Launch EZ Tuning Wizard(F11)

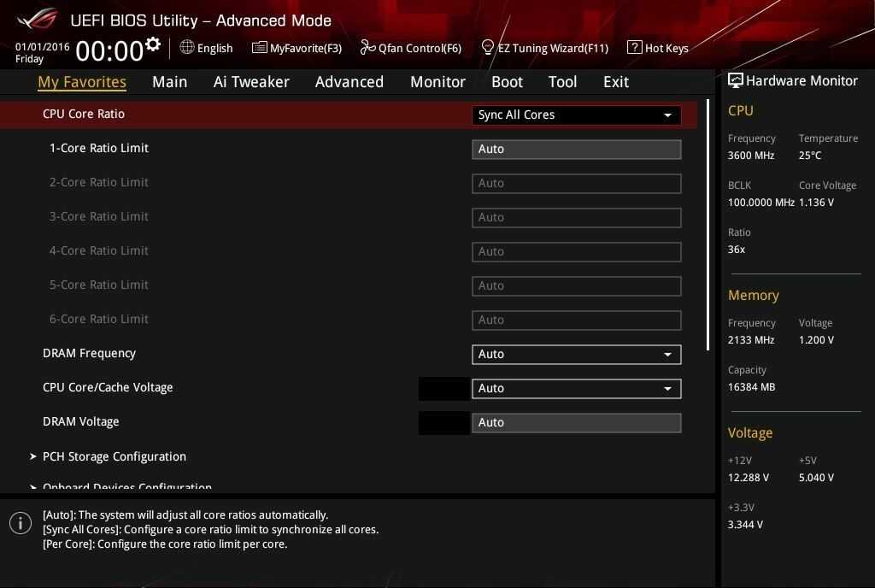[544, 48]
